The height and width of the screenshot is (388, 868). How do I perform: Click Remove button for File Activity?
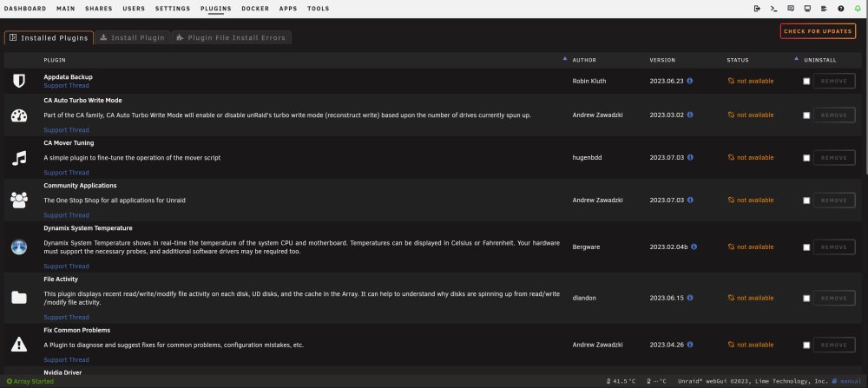833,299
